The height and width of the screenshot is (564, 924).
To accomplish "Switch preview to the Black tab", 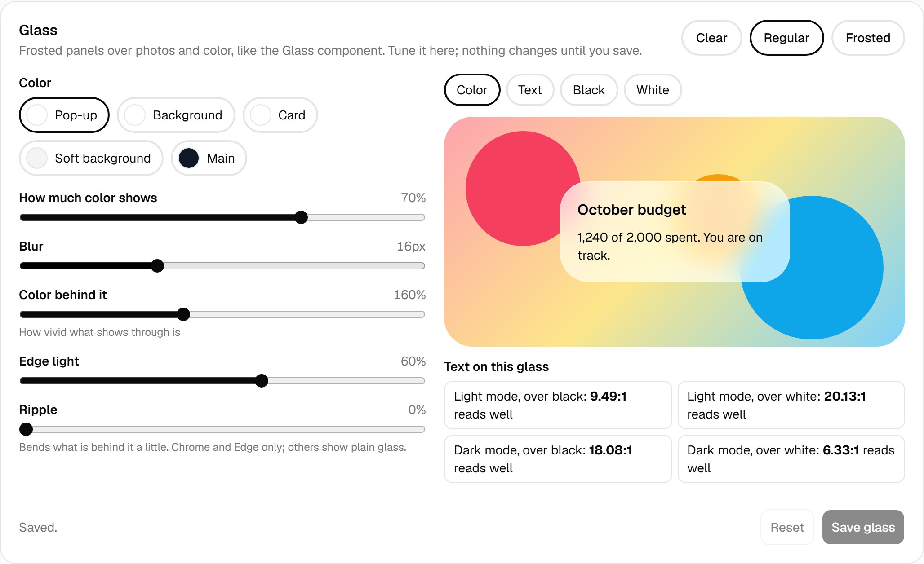I will point(589,90).
